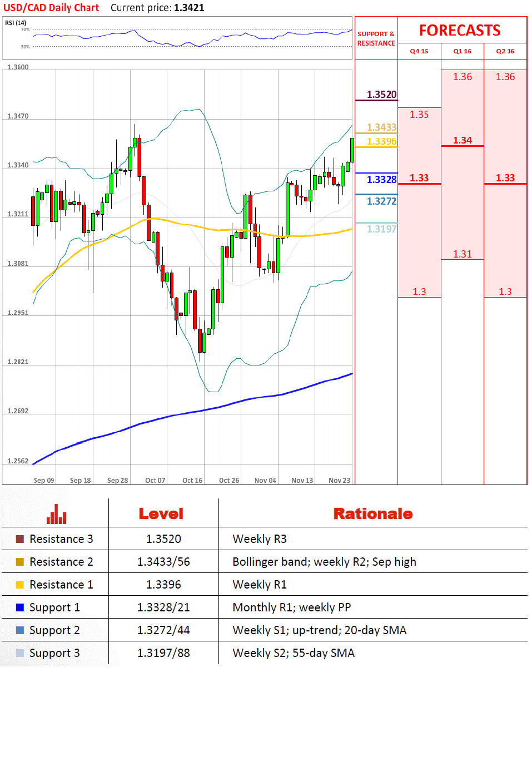Click the Q2 16 forecast high '1.36'
The height and width of the screenshot is (761, 532).
(x=505, y=77)
